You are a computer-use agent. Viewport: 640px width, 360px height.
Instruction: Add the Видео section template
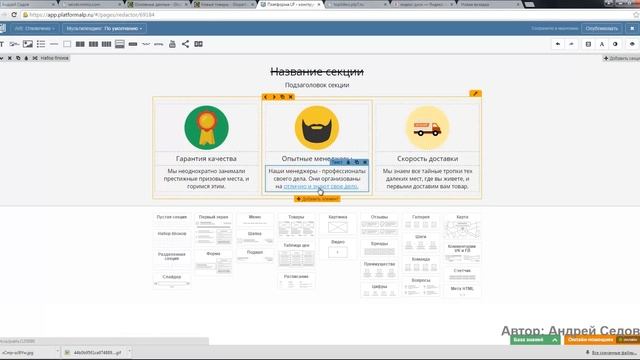point(338,249)
